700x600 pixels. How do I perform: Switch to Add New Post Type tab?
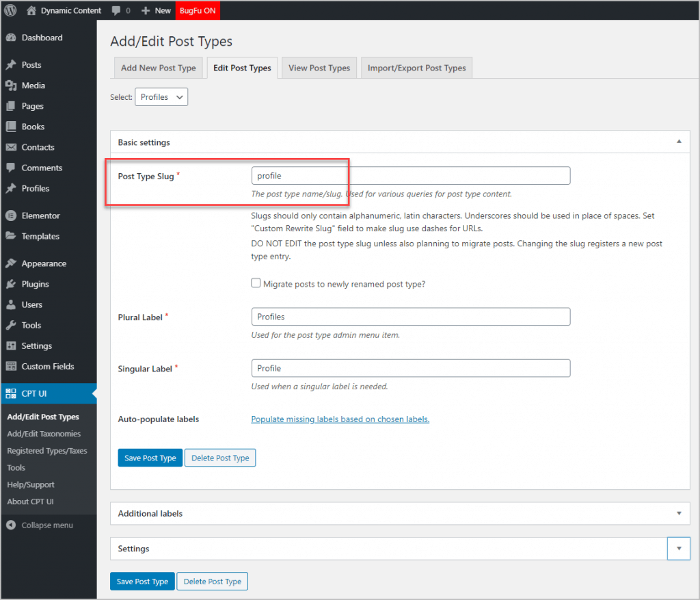coord(159,68)
